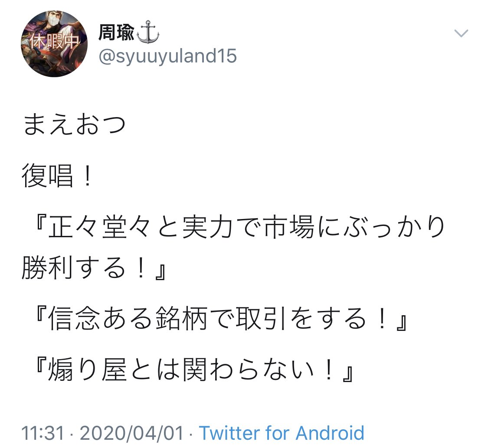Viewport: 488px width, 448px height.
Task: Open the @syuuyuland15 handle
Action: (167, 56)
